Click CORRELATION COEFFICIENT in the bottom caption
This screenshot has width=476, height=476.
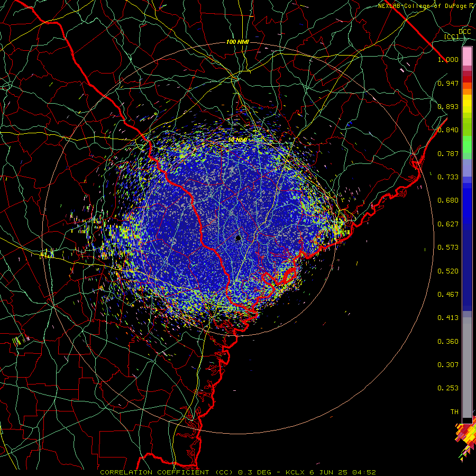pos(154,472)
